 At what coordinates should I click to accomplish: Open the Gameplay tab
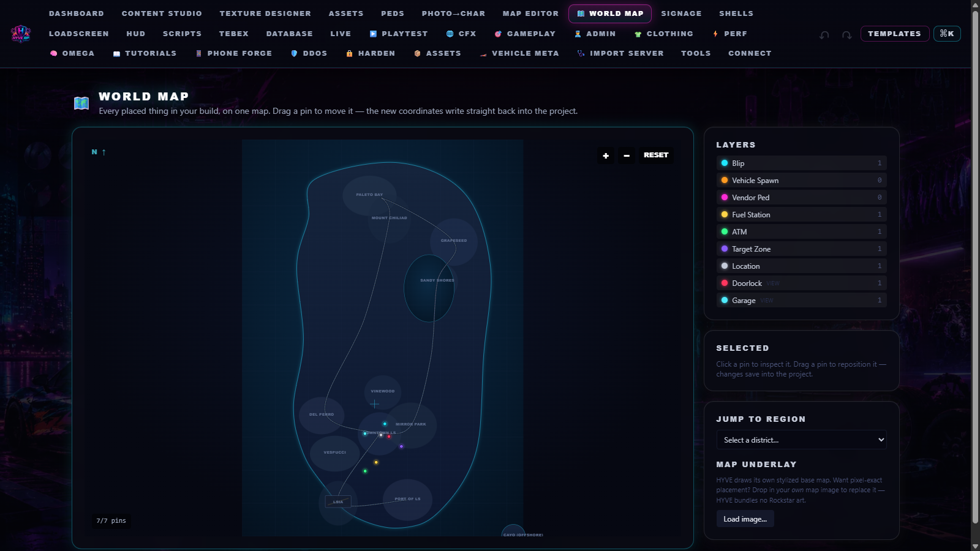pos(525,34)
